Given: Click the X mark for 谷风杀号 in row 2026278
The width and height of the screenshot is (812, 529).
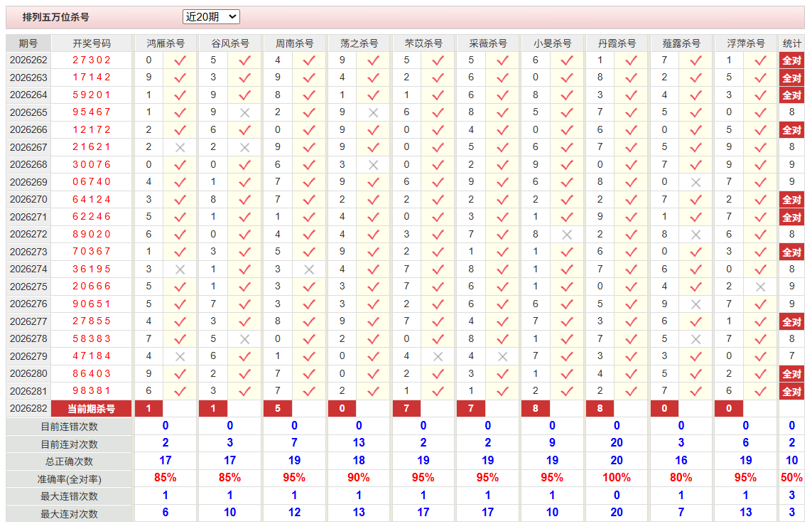Looking at the screenshot, I should tap(245, 339).
